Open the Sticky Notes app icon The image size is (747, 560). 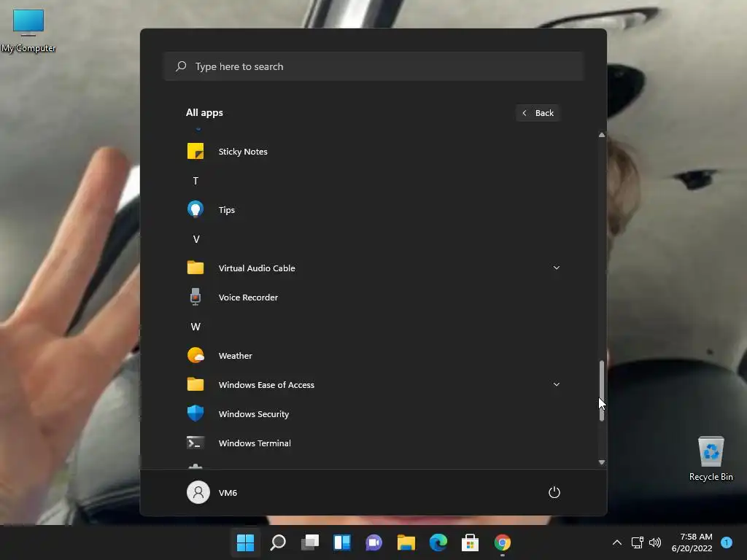196,152
